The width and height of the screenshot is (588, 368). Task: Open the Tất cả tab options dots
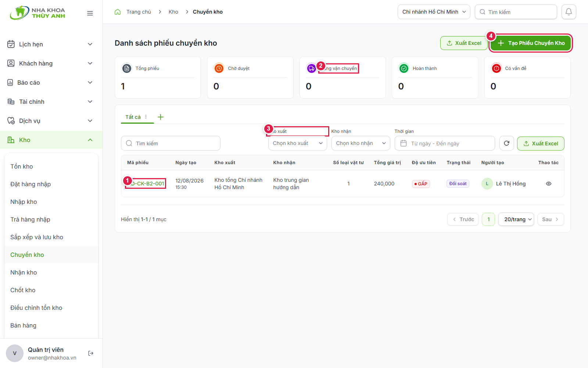click(146, 117)
